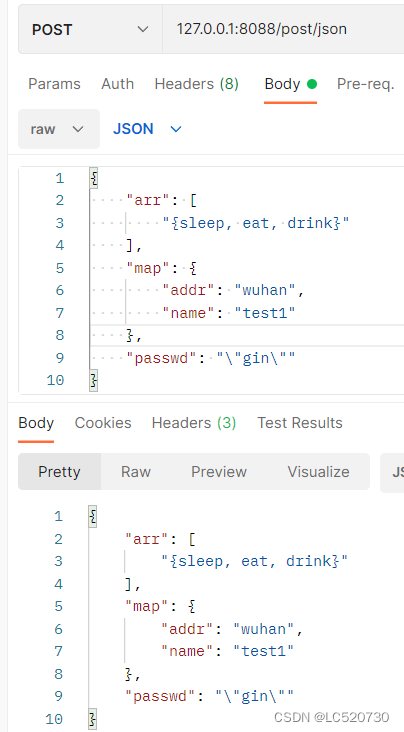This screenshot has width=404, height=732.
Task: Switch to the Params tab
Action: 54,84
